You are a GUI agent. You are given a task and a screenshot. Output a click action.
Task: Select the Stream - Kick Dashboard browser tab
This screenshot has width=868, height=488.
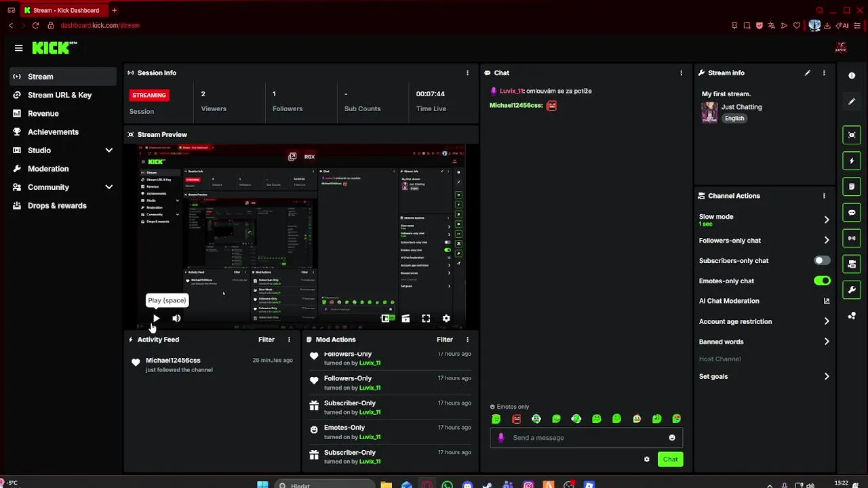pyautogui.click(x=64, y=10)
